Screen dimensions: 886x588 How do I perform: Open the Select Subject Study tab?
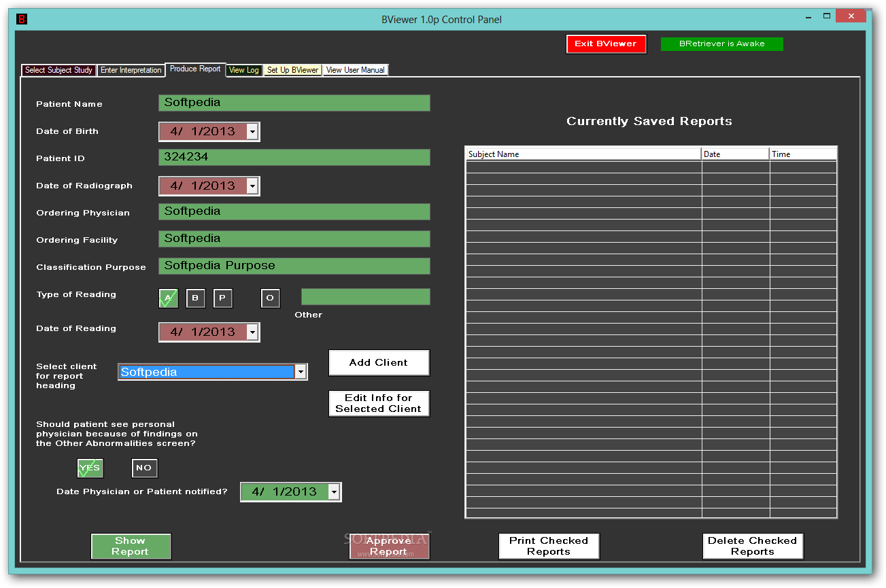[x=58, y=70]
